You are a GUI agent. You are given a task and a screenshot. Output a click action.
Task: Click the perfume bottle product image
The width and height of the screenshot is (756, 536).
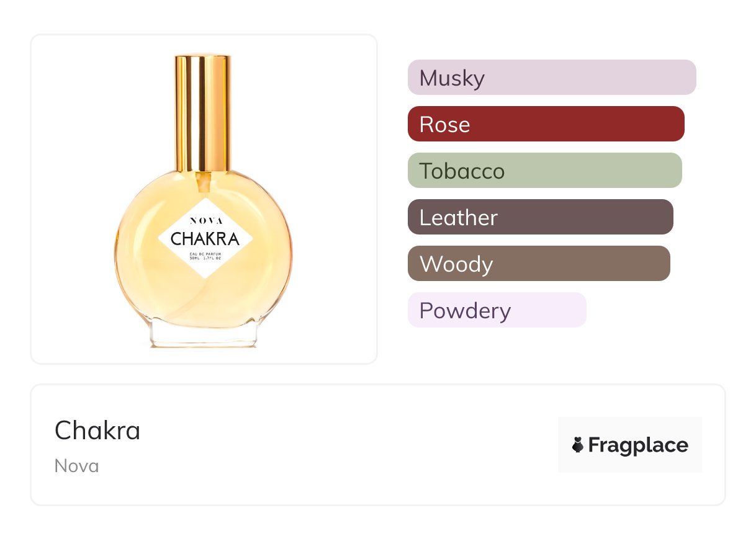tap(204, 199)
